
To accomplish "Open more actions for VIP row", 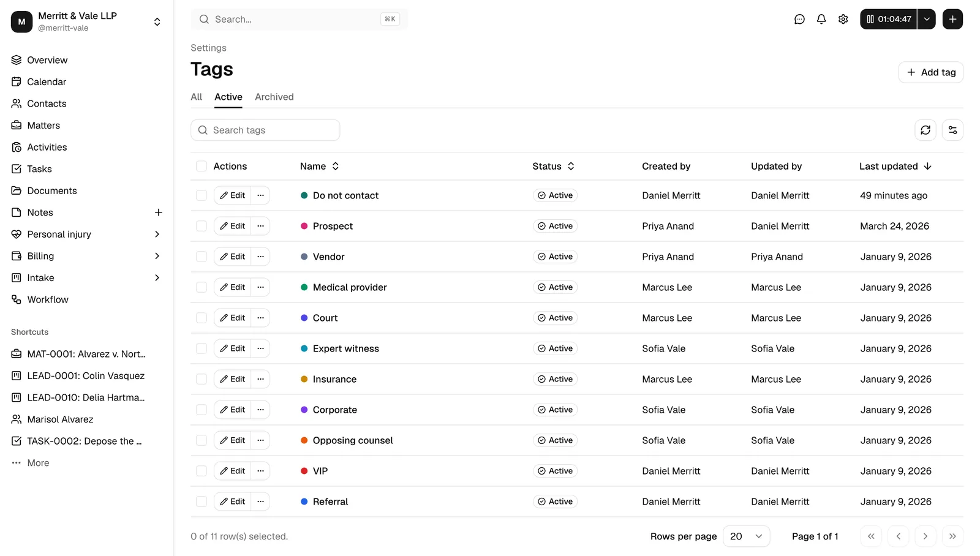I will (x=260, y=471).
